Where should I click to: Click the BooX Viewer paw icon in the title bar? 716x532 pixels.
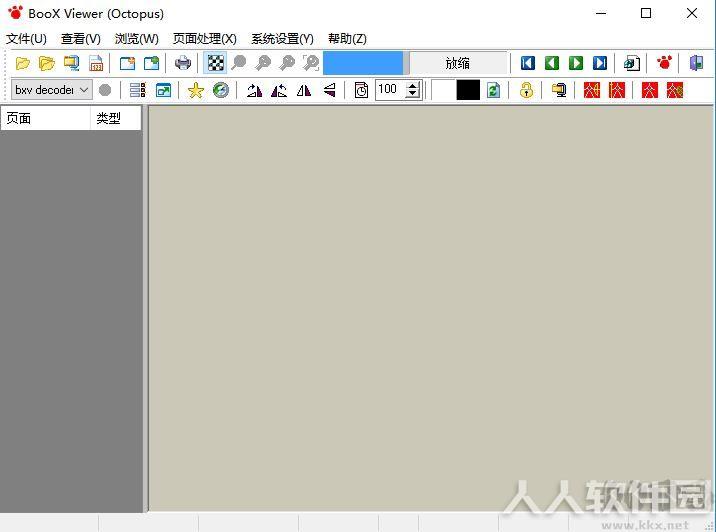[15, 13]
